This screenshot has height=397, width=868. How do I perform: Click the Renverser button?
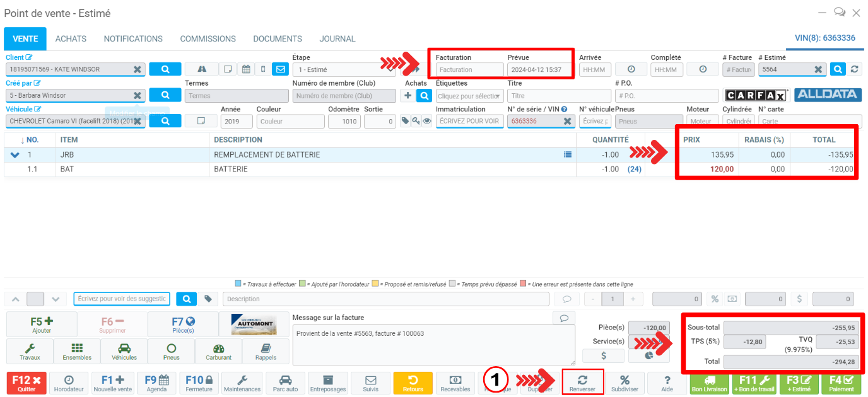[582, 383]
